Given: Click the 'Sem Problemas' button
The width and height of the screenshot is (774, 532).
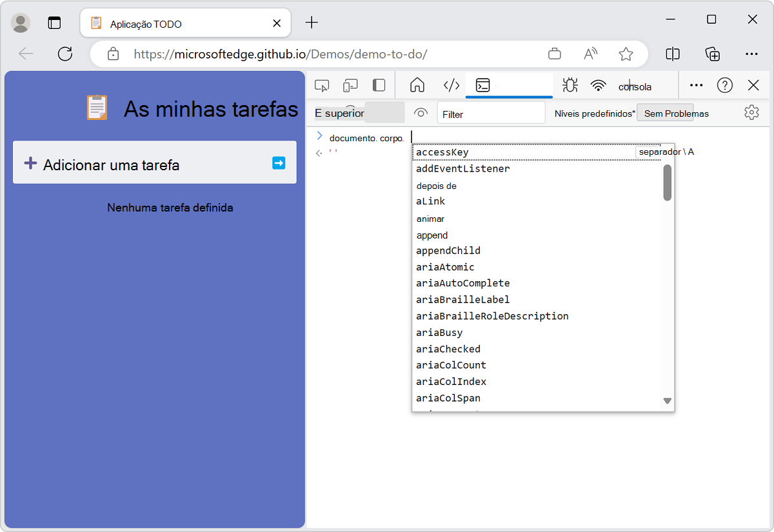Looking at the screenshot, I should 666,112.
